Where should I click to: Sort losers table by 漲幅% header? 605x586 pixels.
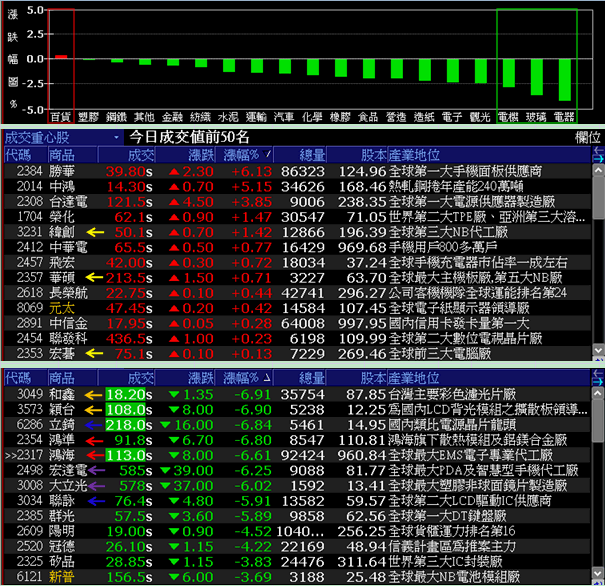244,378
